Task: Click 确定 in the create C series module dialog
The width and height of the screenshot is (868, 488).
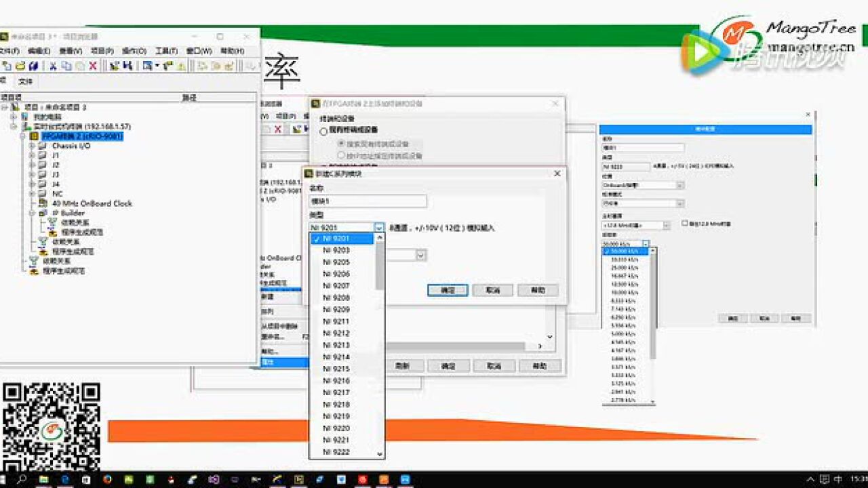Action: tap(448, 290)
